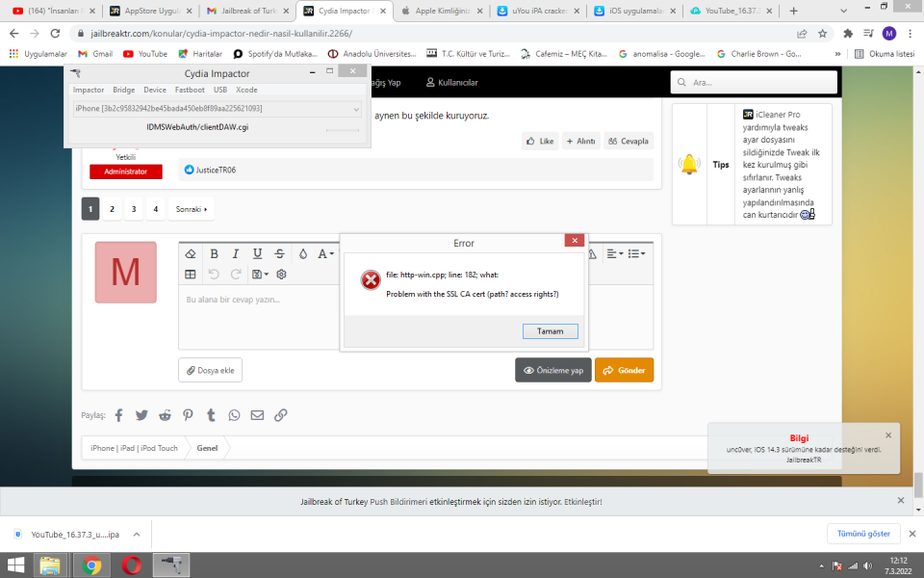Image resolution: width=924 pixels, height=578 pixels.
Task: Click the eraser remove-formatting icon
Action: point(190,254)
